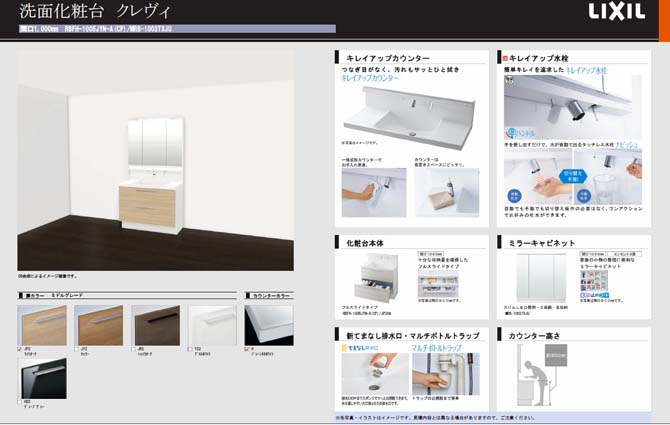Select the dark brown door color swatch

tap(156, 325)
